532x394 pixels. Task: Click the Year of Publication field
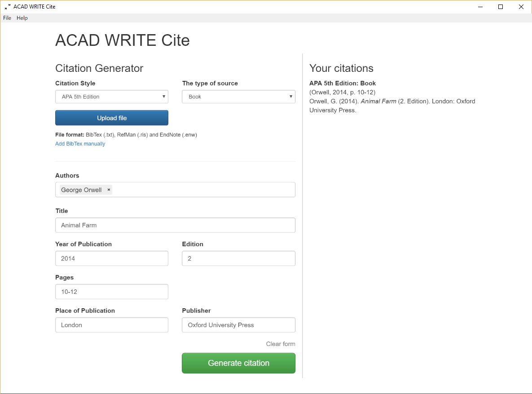pyautogui.click(x=112, y=258)
